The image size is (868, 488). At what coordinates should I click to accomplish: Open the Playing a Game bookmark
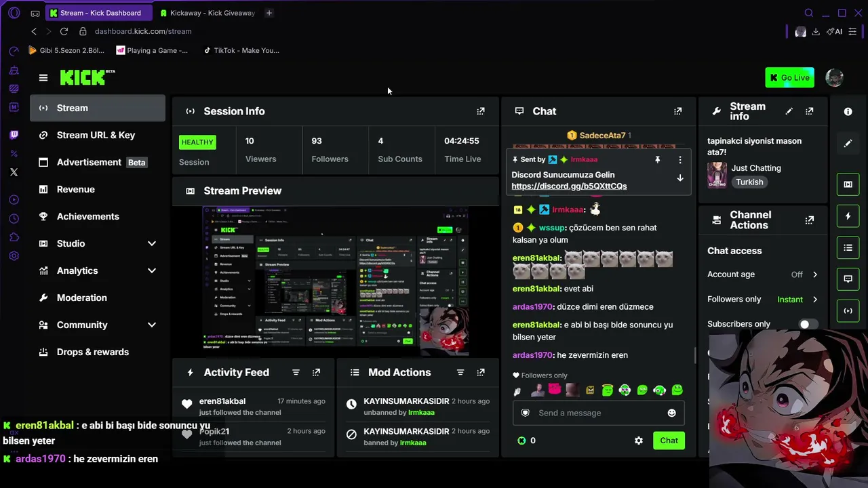pyautogui.click(x=152, y=50)
